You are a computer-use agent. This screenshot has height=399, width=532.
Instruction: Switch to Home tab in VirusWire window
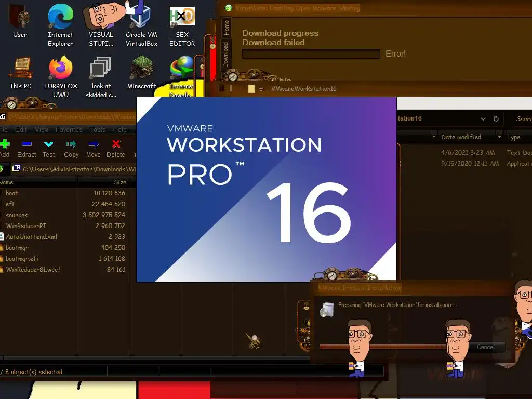point(227,28)
